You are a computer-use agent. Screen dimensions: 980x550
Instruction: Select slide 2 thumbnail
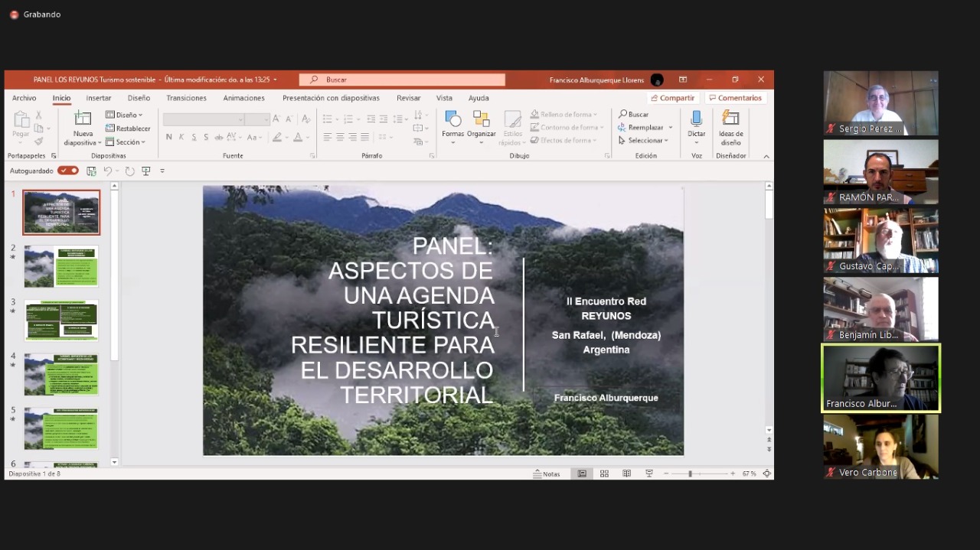coord(61,266)
